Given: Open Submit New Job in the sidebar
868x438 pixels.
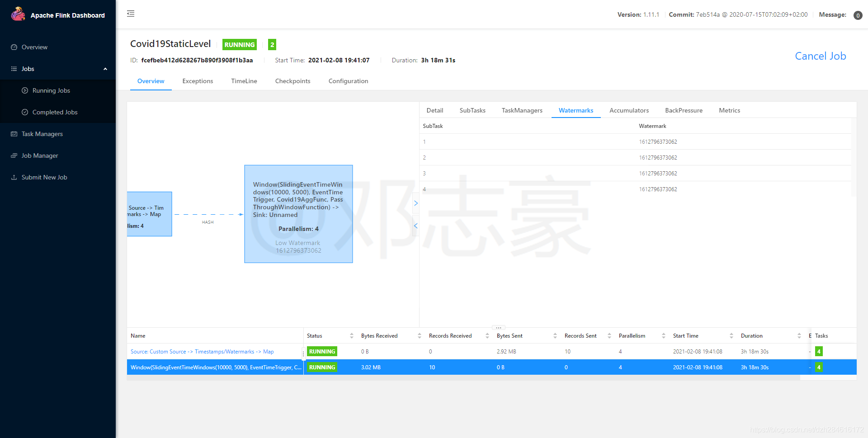Looking at the screenshot, I should tap(58, 177).
